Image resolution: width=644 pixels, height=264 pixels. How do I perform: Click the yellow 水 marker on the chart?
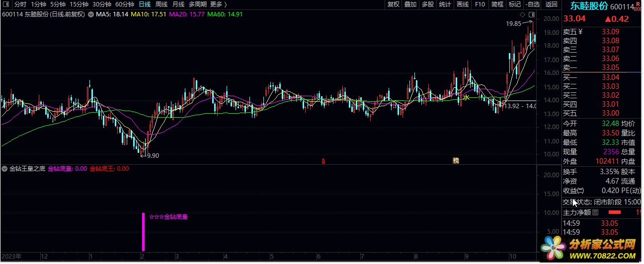coord(466,98)
